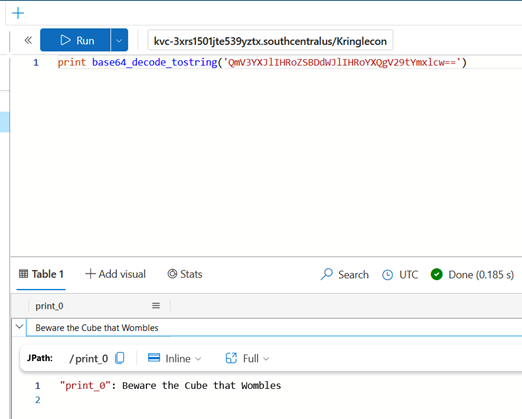Add a visual to the results
The image size is (522, 419).
(116, 274)
